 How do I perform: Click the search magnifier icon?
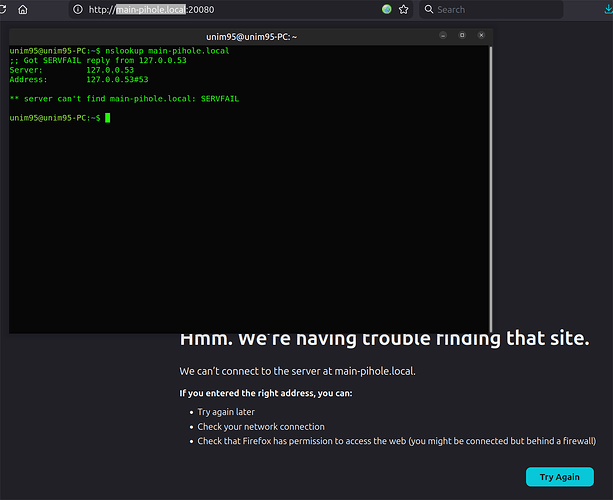click(x=429, y=9)
